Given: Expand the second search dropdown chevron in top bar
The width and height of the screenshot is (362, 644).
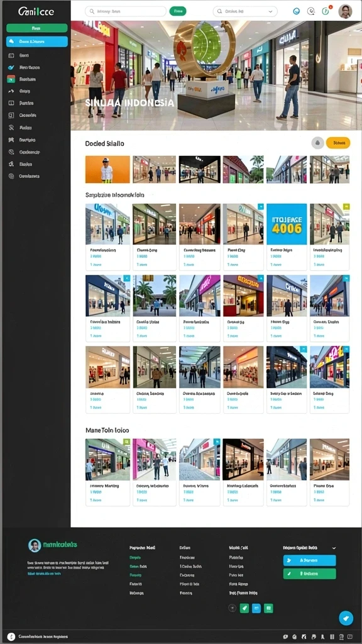Looking at the screenshot, I should (270, 11).
